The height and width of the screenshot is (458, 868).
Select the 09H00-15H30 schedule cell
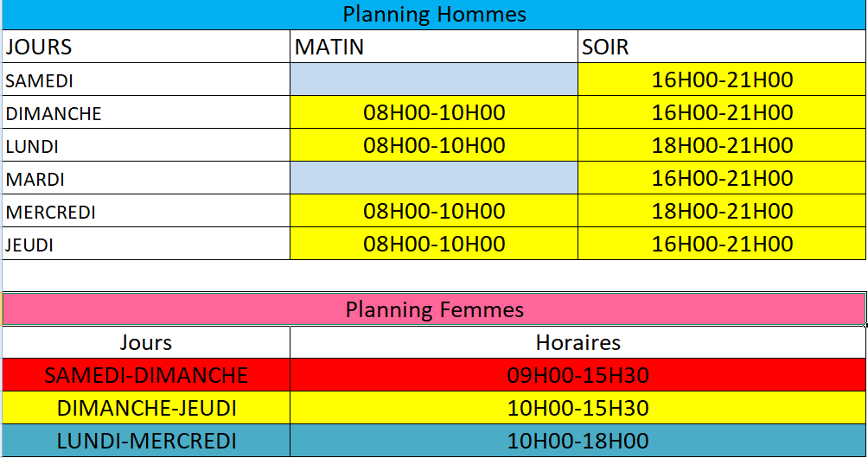578,375
